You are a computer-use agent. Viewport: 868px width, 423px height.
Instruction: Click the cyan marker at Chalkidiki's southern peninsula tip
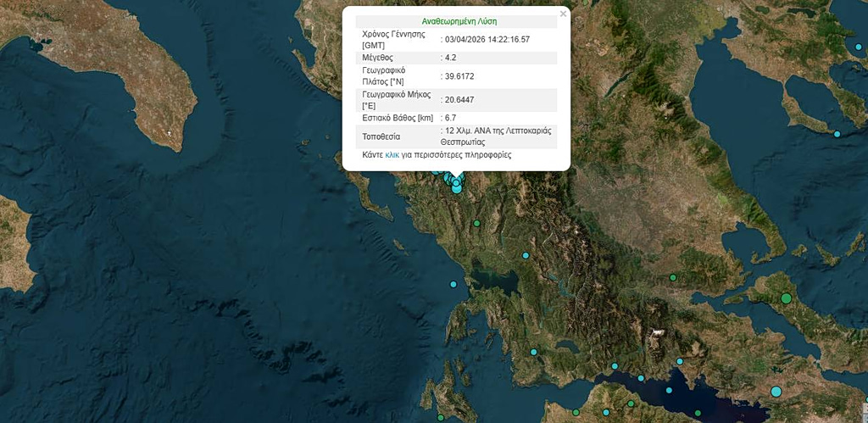tap(837, 134)
